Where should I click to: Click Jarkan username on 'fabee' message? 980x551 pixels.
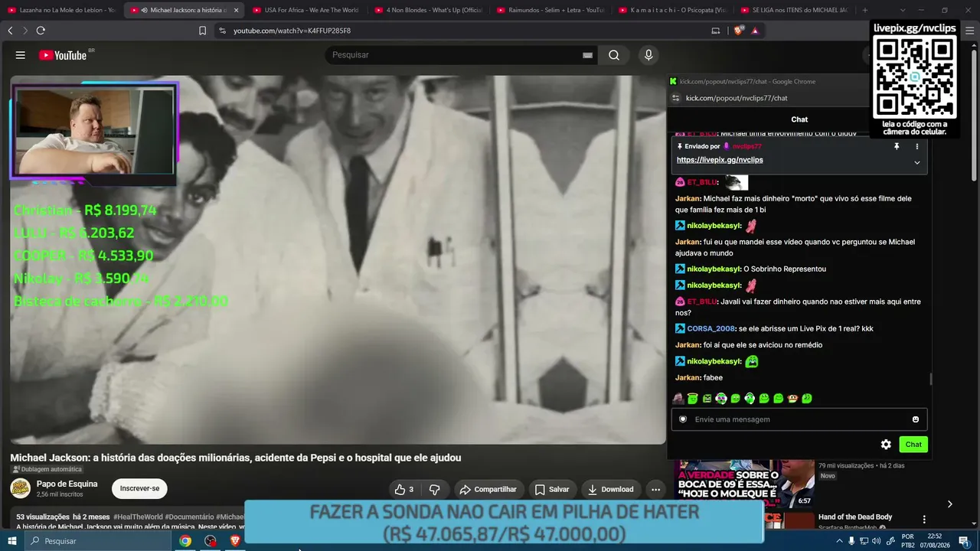point(688,377)
